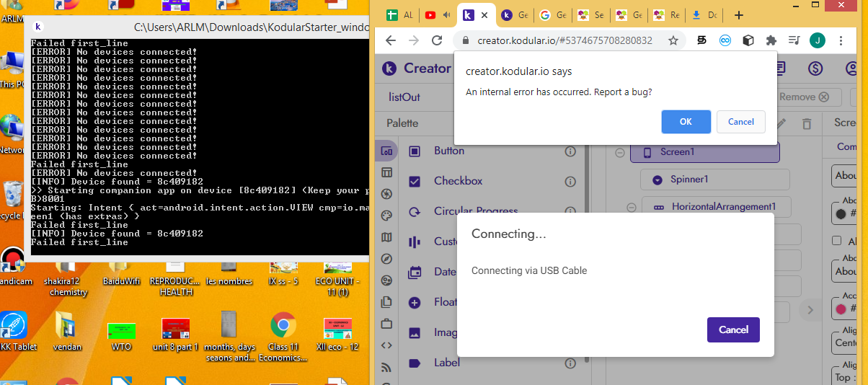The image size is (868, 385).
Task: Open the dollar monetization icon in Kodular header
Action: tap(815, 68)
